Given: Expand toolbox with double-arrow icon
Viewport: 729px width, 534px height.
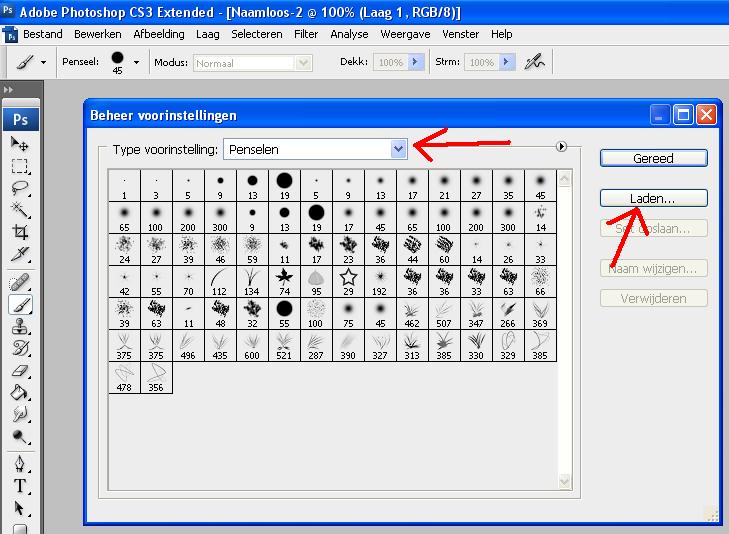Looking at the screenshot, I should coord(8,89).
